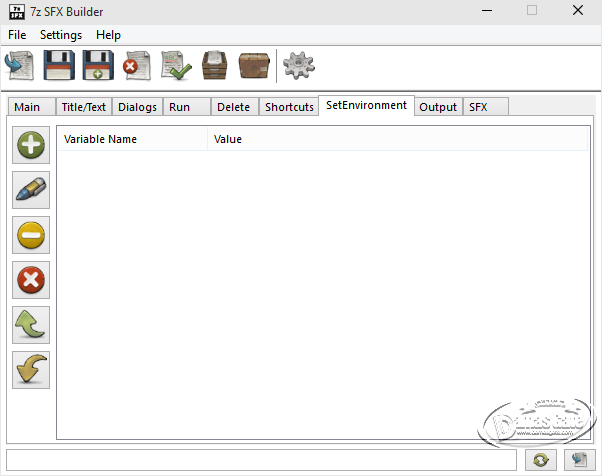Move the variable up with the green arrow
The image size is (602, 476).
[31, 325]
